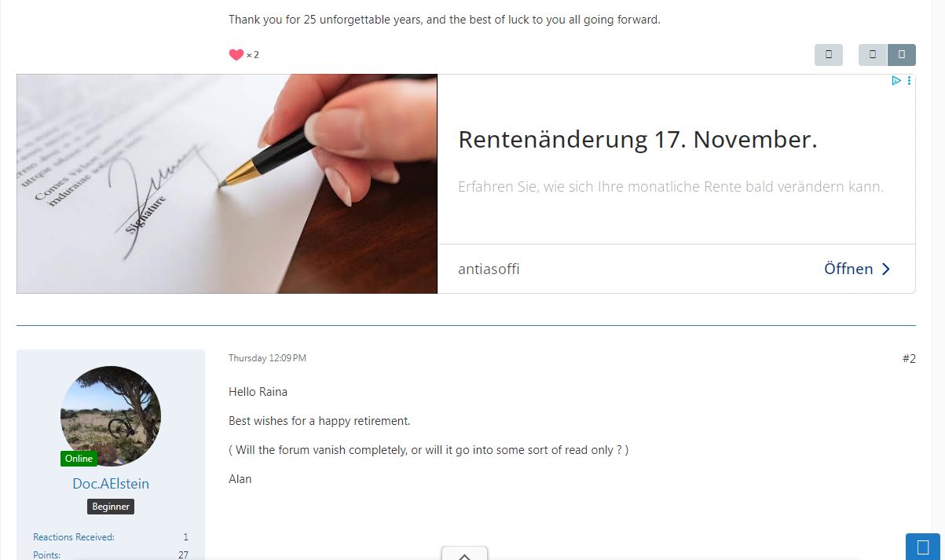The image size is (945, 560).
Task: Click the green Online status badge
Action: click(x=79, y=459)
